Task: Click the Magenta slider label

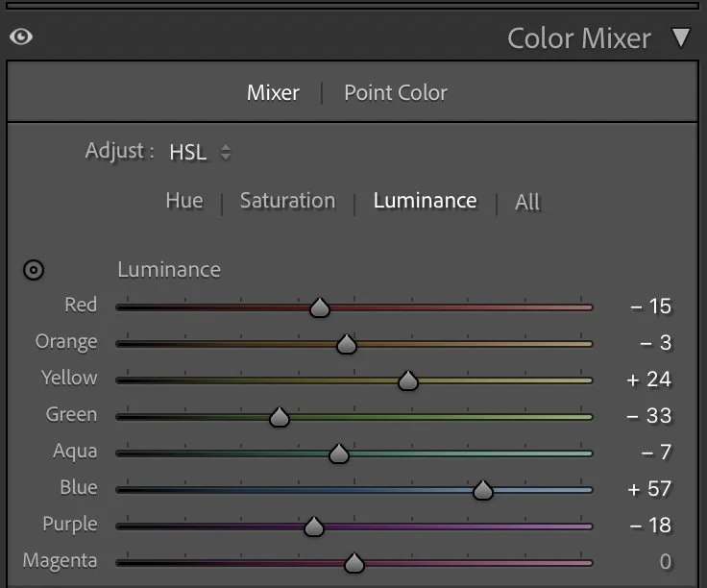Action: pos(60,561)
